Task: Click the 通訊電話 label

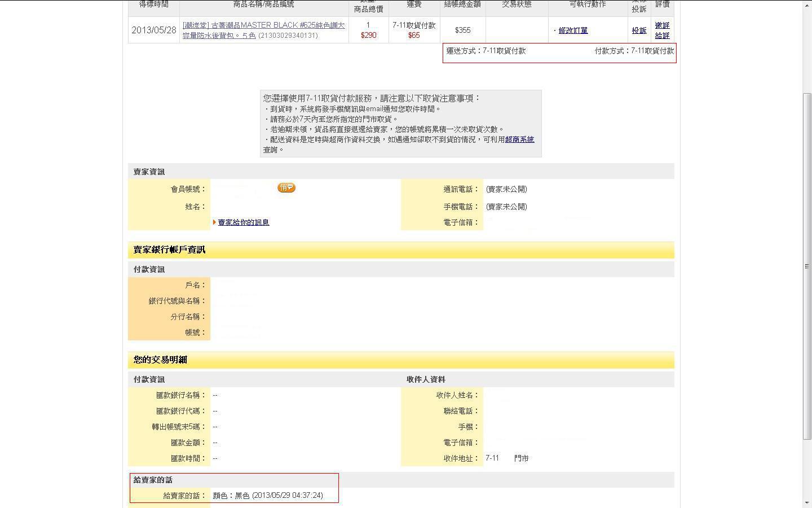Action: click(x=461, y=189)
